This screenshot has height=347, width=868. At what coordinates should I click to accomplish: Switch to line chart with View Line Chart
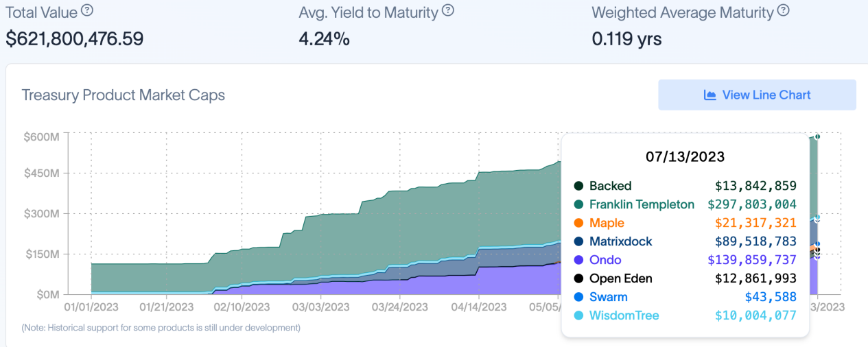[x=757, y=95]
